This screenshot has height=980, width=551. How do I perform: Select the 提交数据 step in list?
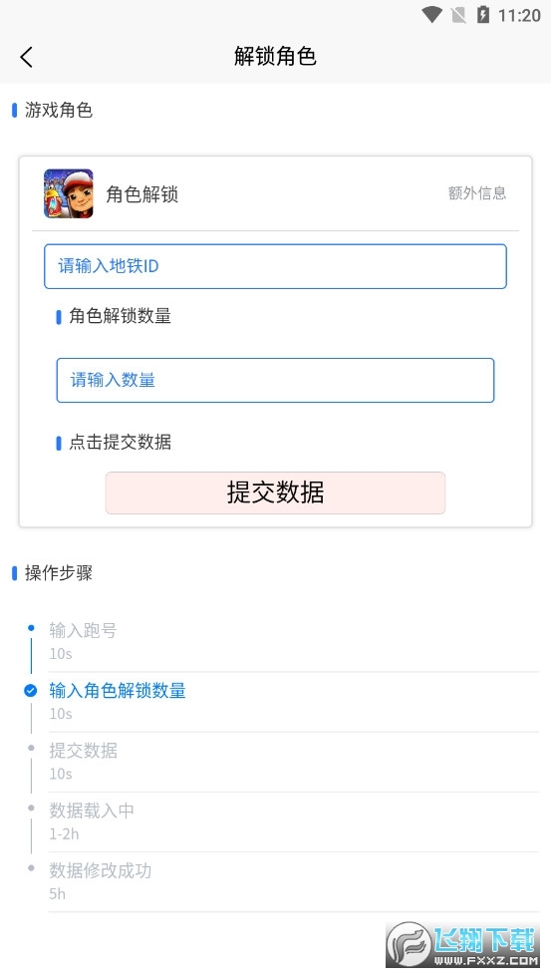[x=294, y=762]
